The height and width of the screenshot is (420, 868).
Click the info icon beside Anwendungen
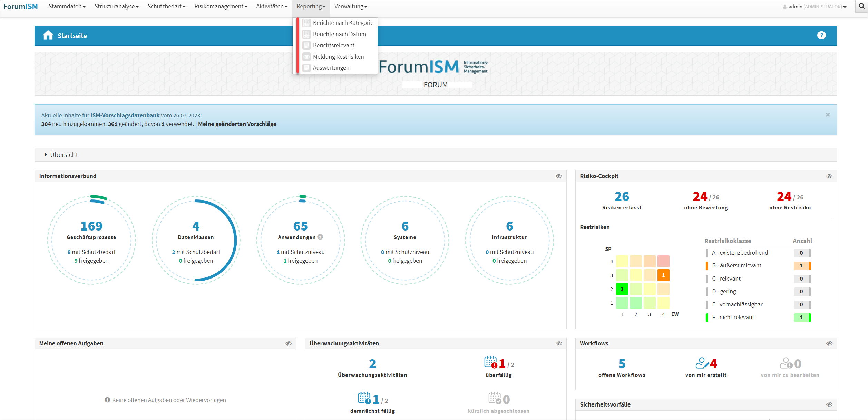(320, 237)
